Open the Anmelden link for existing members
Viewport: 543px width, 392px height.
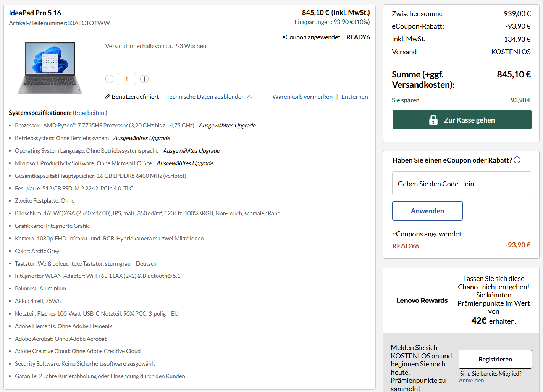[x=471, y=380]
